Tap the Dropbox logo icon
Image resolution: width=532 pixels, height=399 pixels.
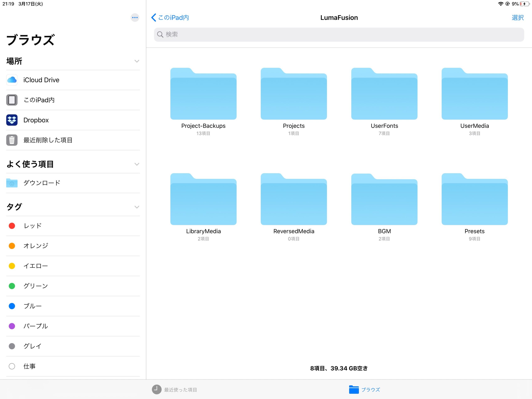(12, 120)
